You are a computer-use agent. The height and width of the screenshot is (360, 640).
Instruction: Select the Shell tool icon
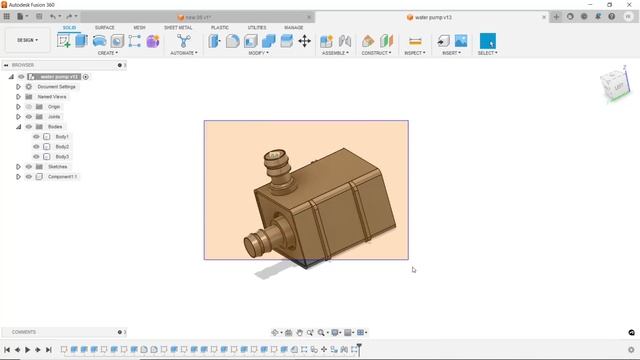[x=251, y=41]
